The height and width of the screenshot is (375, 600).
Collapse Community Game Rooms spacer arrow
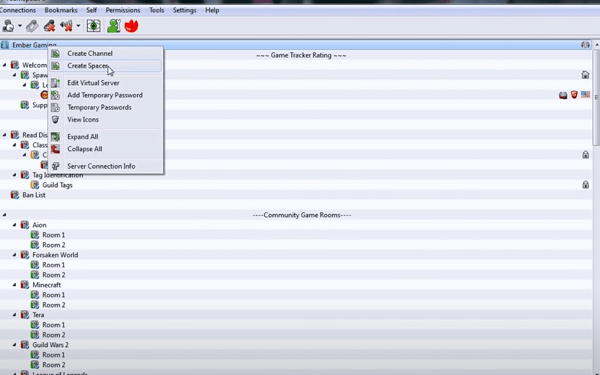pyautogui.click(x=5, y=215)
